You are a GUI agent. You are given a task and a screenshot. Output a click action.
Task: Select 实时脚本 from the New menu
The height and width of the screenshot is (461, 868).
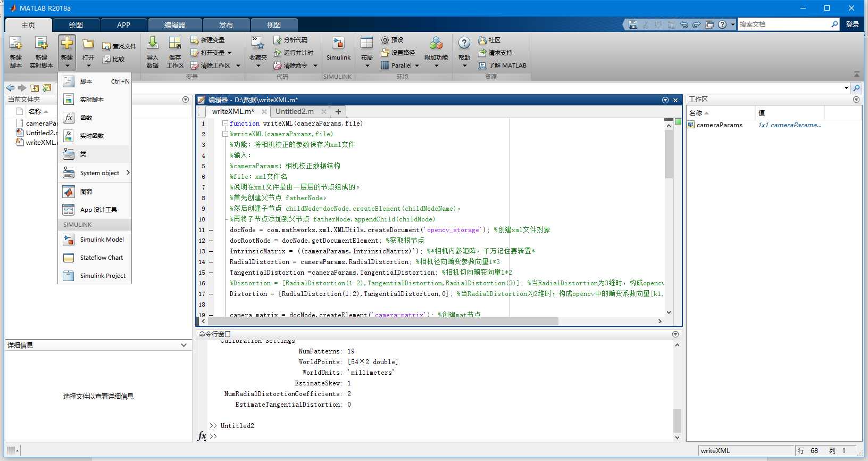coord(95,100)
